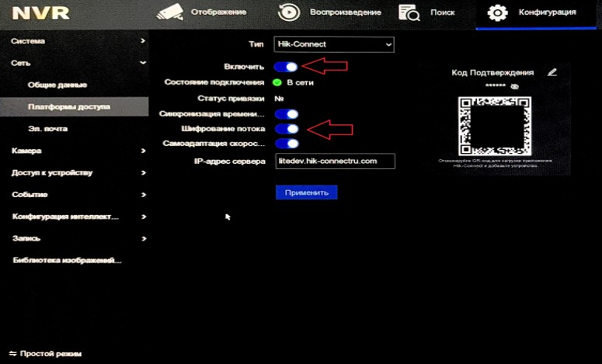Select the Платформы доступа submenu item

tap(74, 106)
